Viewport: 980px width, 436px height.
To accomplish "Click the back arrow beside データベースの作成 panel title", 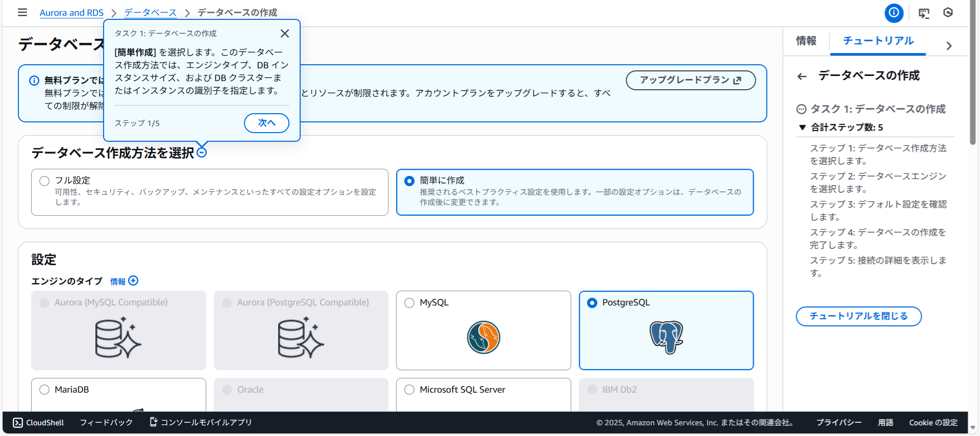I will point(802,76).
